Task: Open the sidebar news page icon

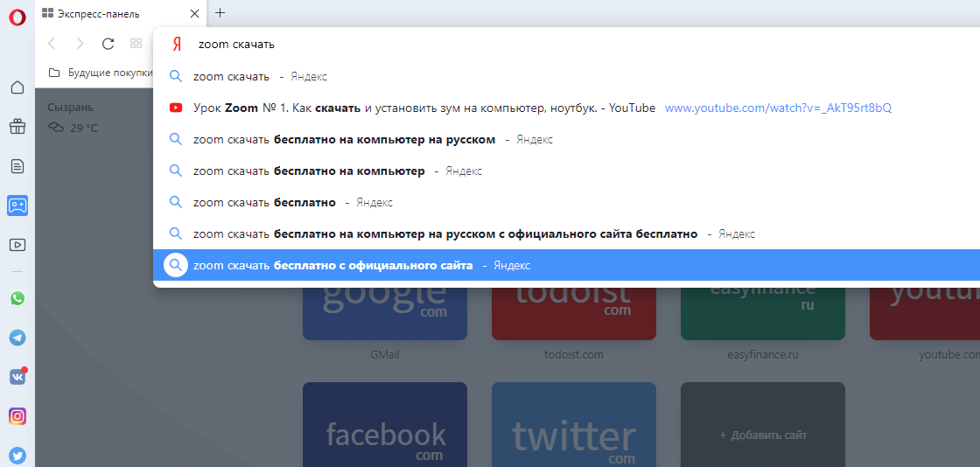Action: tap(17, 166)
